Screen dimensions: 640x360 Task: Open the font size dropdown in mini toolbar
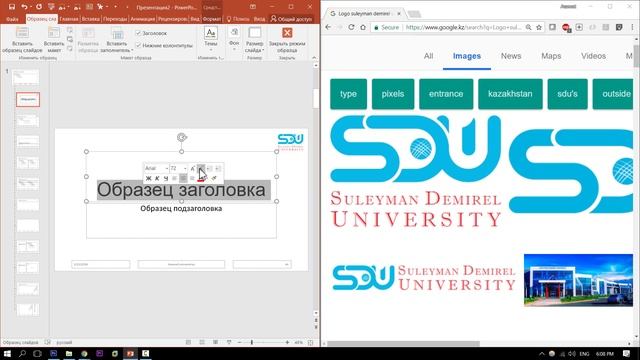(x=185, y=168)
